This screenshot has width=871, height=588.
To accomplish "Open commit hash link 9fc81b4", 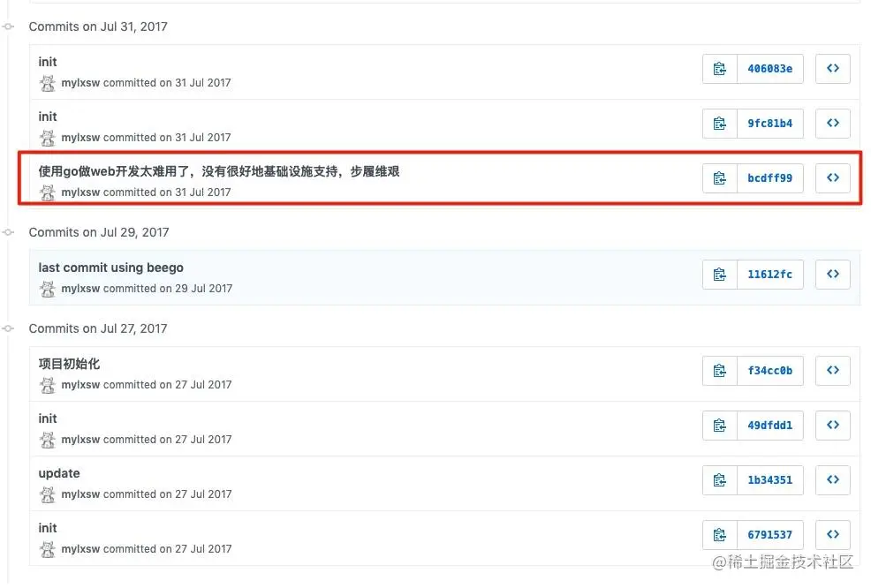I will point(770,124).
